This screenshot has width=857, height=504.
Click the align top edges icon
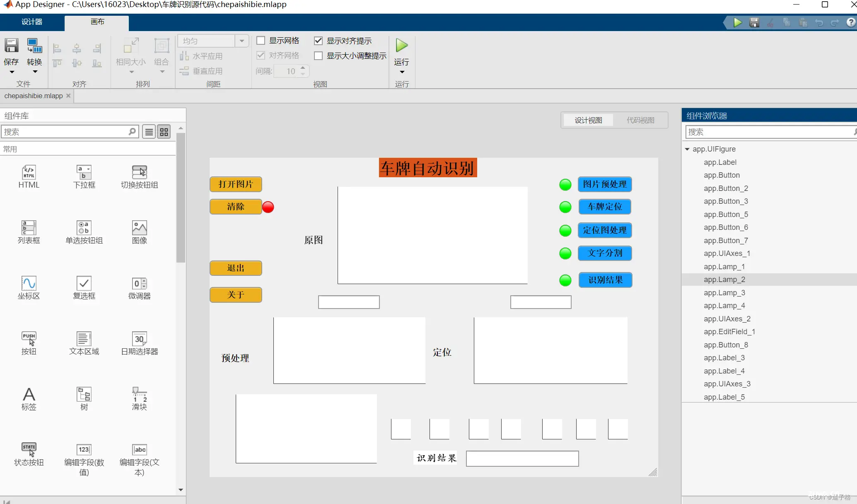57,63
